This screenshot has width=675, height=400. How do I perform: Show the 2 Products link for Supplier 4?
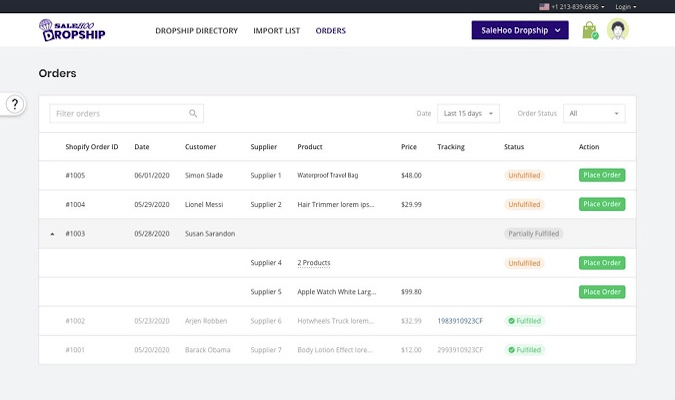click(314, 263)
